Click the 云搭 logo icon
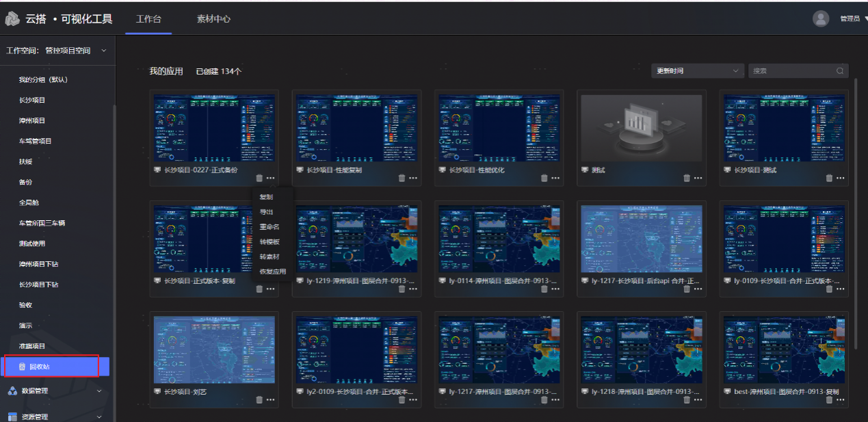The image size is (868, 422). 13,19
